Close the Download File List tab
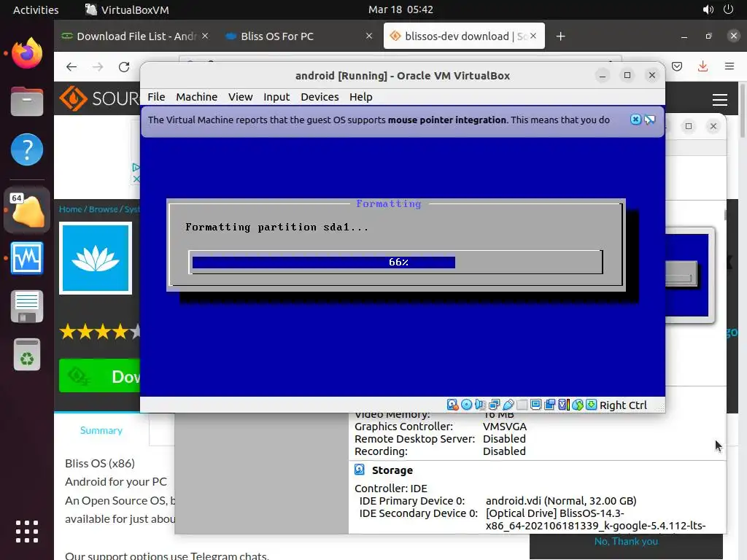The width and height of the screenshot is (747, 560). click(205, 36)
